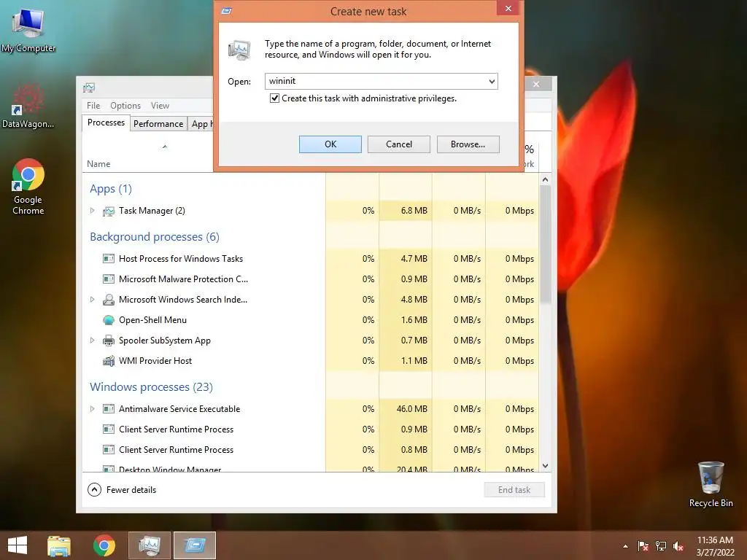Click the Microsoft Malware Protection icon
This screenshot has height=560, width=747.
pyautogui.click(x=109, y=279)
